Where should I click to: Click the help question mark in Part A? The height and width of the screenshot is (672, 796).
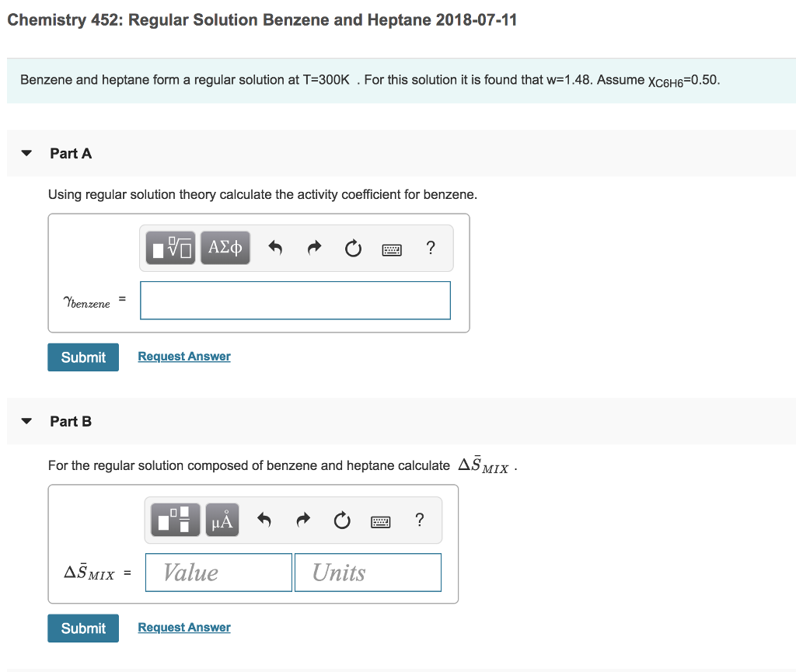(430, 248)
